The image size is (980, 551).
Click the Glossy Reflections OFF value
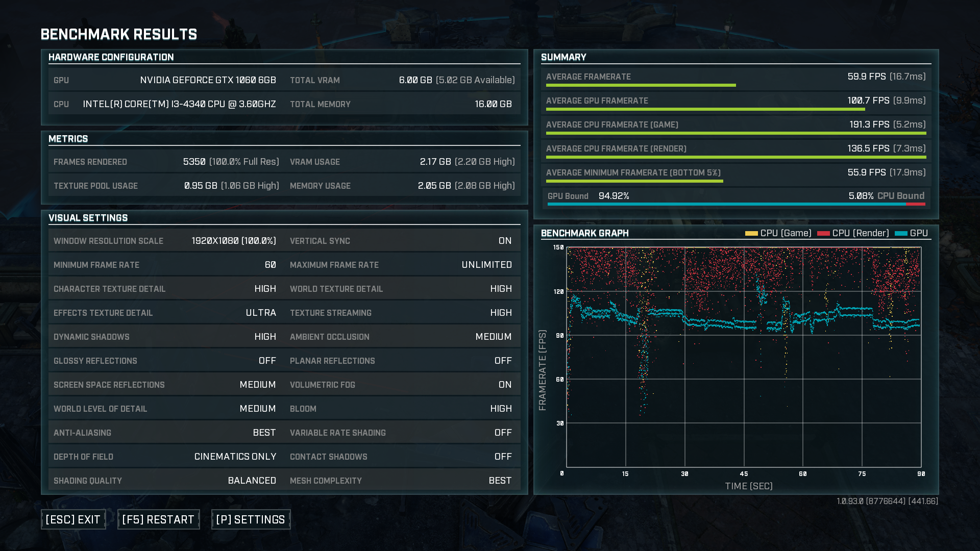[x=267, y=361]
